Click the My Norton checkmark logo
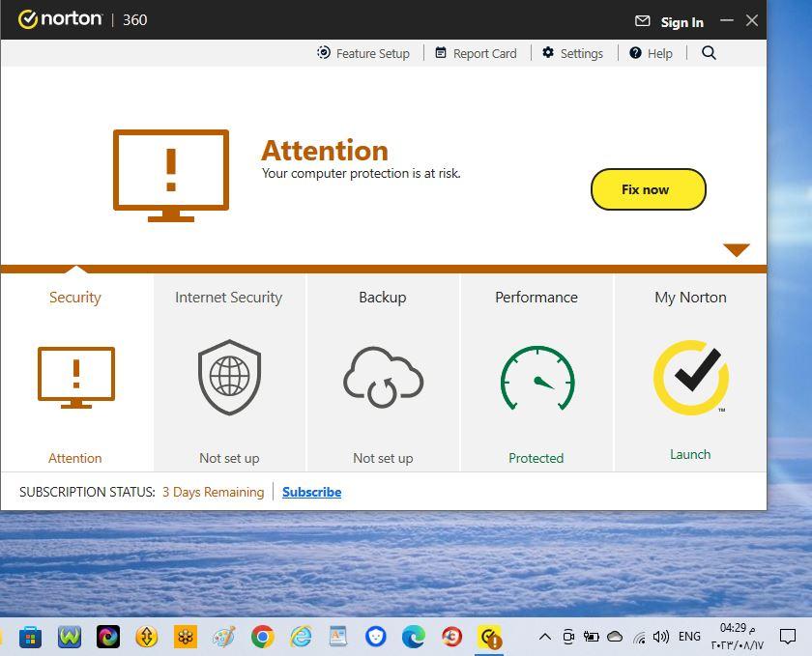 (691, 378)
